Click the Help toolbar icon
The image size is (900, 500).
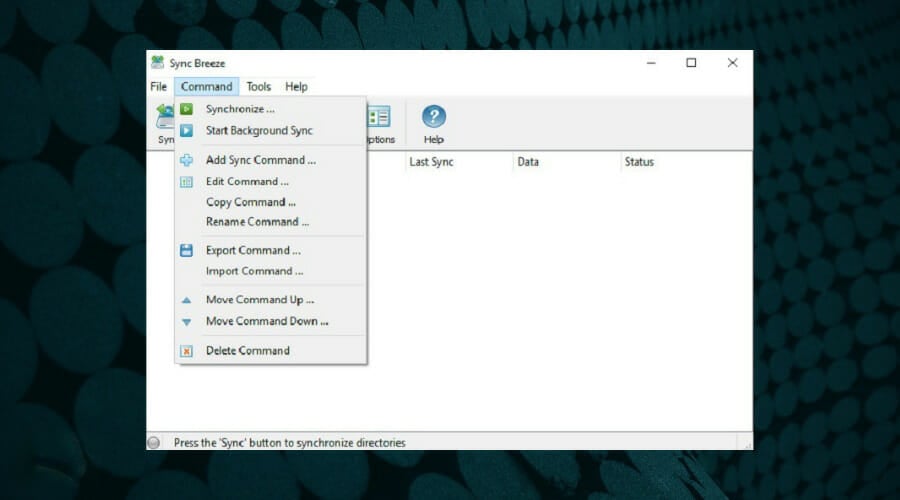433,119
